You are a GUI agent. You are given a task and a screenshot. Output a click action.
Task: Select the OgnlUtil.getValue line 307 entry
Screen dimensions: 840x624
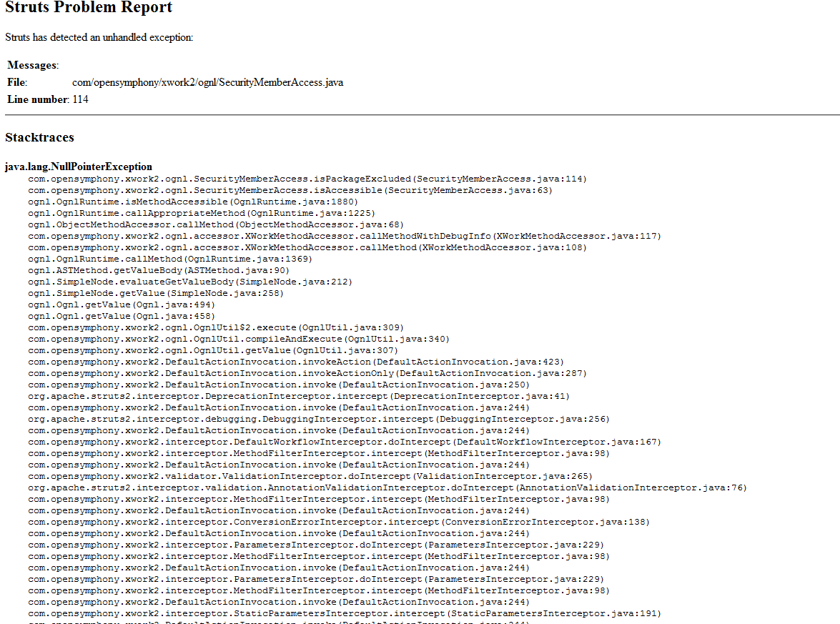click(x=213, y=350)
